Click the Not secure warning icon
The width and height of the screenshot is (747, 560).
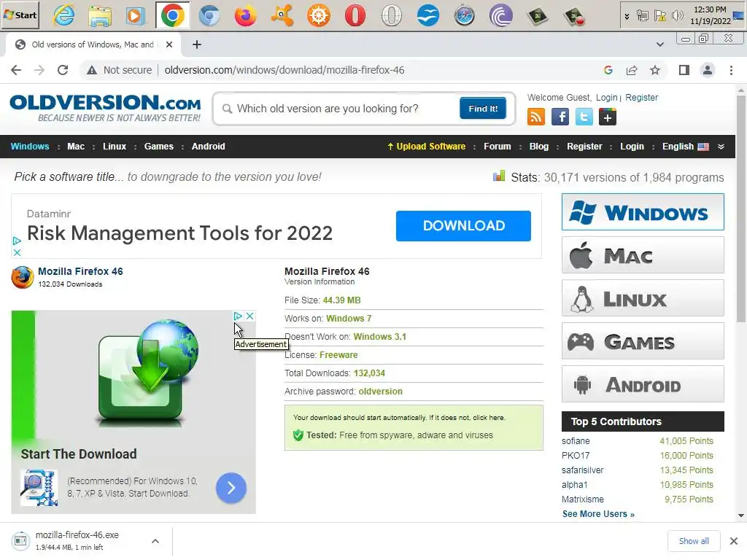[x=91, y=70]
